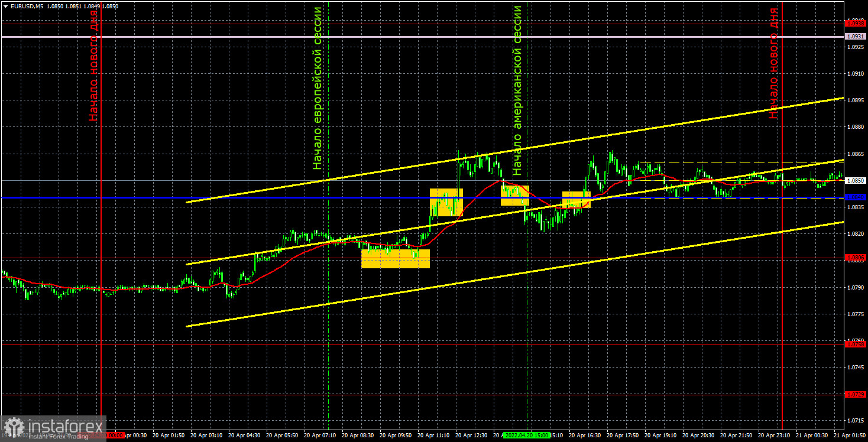
Task: Select the red 1.0938 level price label
Action: pyautogui.click(x=856, y=23)
